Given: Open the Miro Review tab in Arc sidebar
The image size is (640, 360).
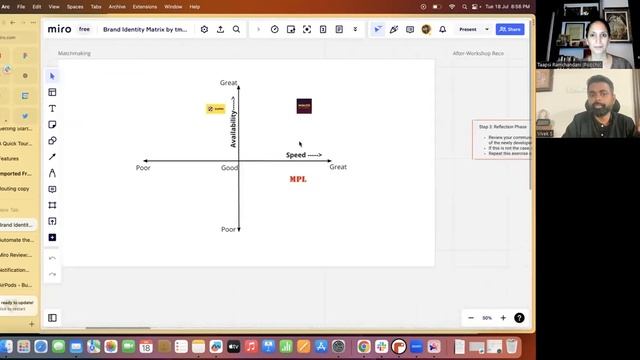Looking at the screenshot, I should point(17,255).
